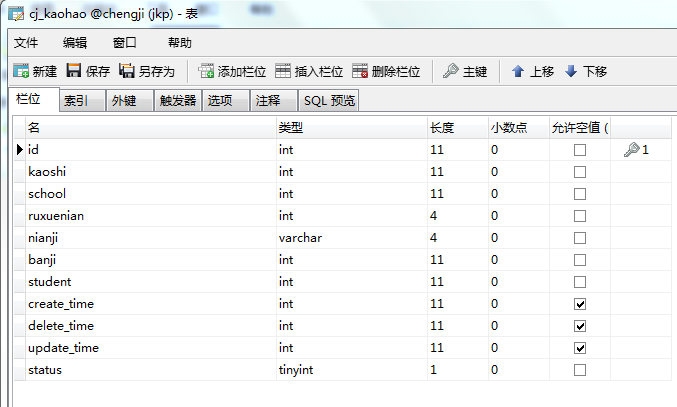Switch to the Comment (注释) tab
This screenshot has width=677, height=407.
[274, 101]
